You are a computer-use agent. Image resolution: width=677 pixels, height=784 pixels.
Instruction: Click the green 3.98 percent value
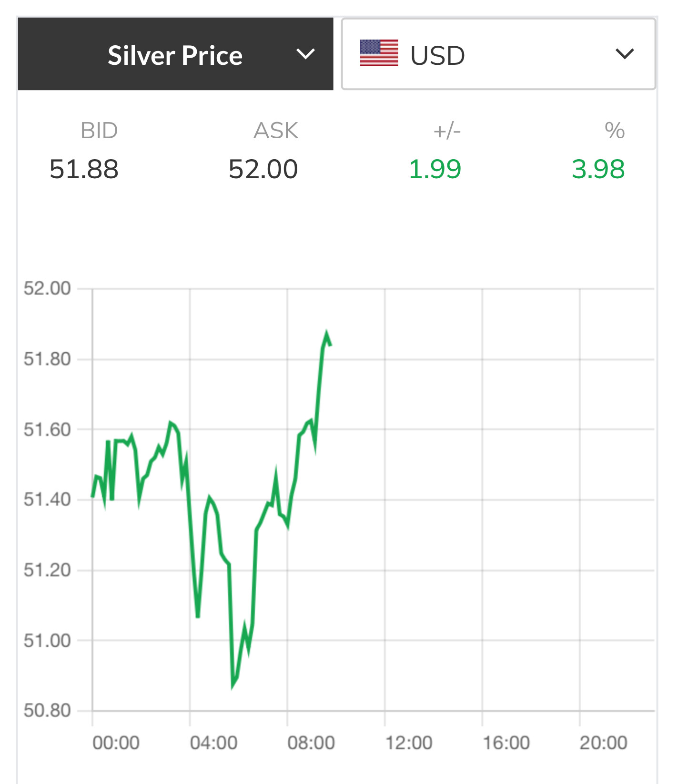click(598, 169)
